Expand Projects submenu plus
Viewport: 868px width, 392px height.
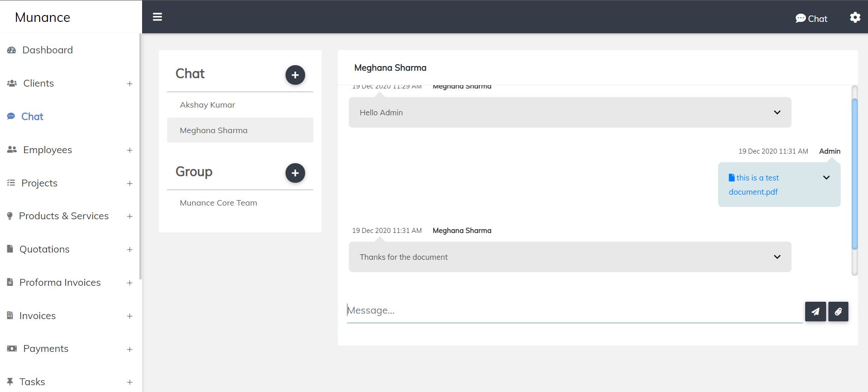pos(130,184)
